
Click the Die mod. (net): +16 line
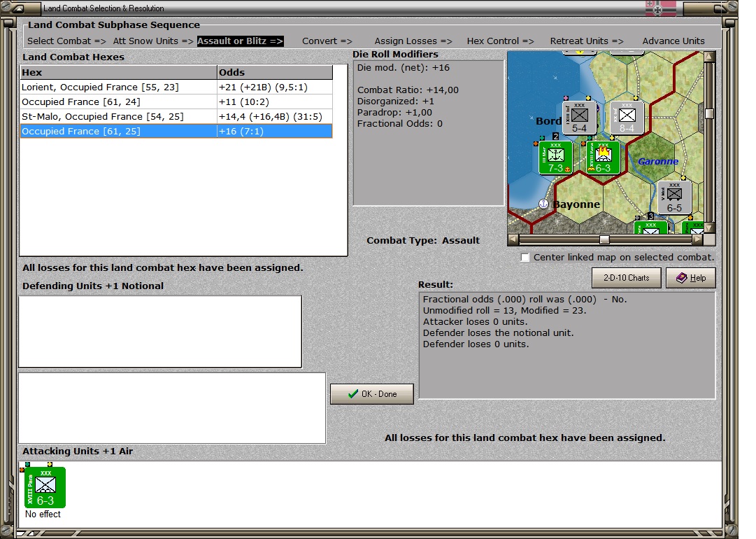click(403, 68)
